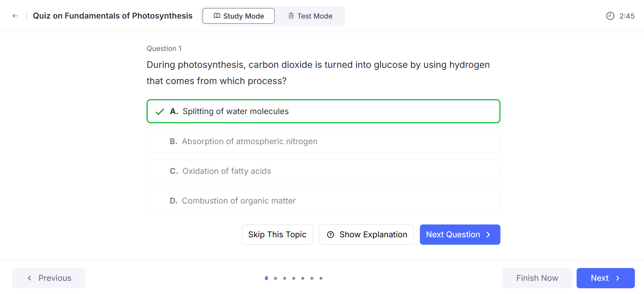
Task: Jump to sixth pagination dot
Action: [x=312, y=278]
